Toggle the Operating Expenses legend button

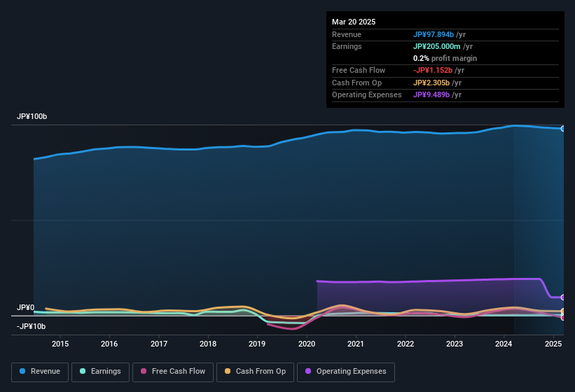346,372
